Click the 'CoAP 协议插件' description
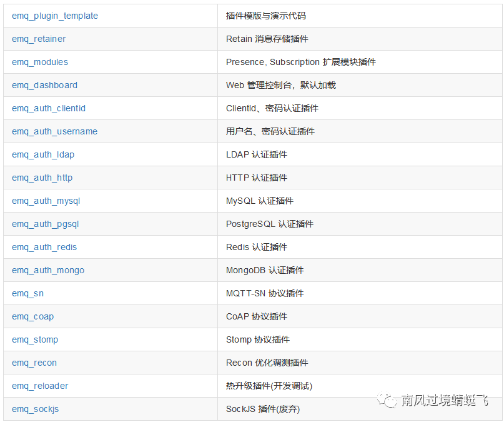Viewport: 504px width, 422px height. point(257,317)
